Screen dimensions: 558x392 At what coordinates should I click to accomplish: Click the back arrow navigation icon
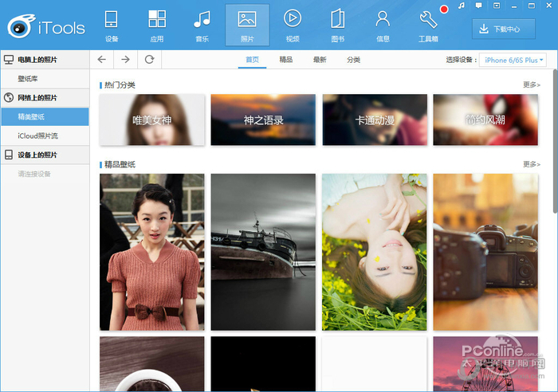point(102,60)
